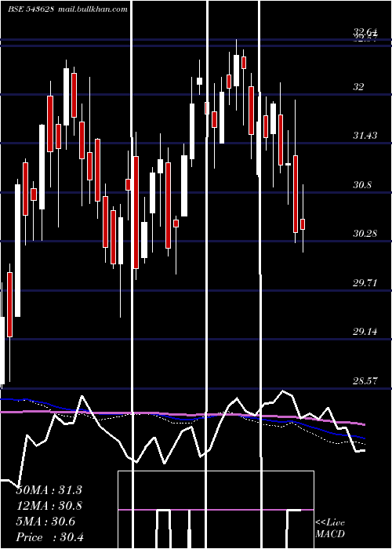Select the 28.57 price axis label
The image size is (392, 549).
365,381
